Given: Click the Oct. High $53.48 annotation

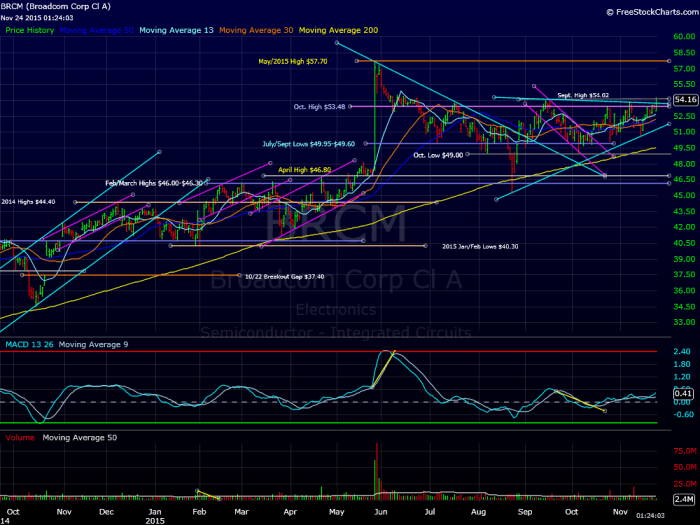Looking at the screenshot, I should pyautogui.click(x=319, y=107).
